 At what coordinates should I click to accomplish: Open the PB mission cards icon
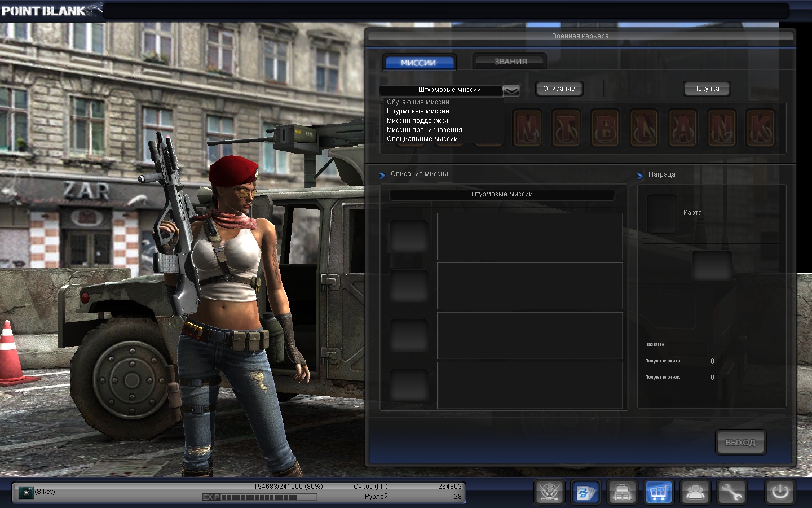coord(586,492)
